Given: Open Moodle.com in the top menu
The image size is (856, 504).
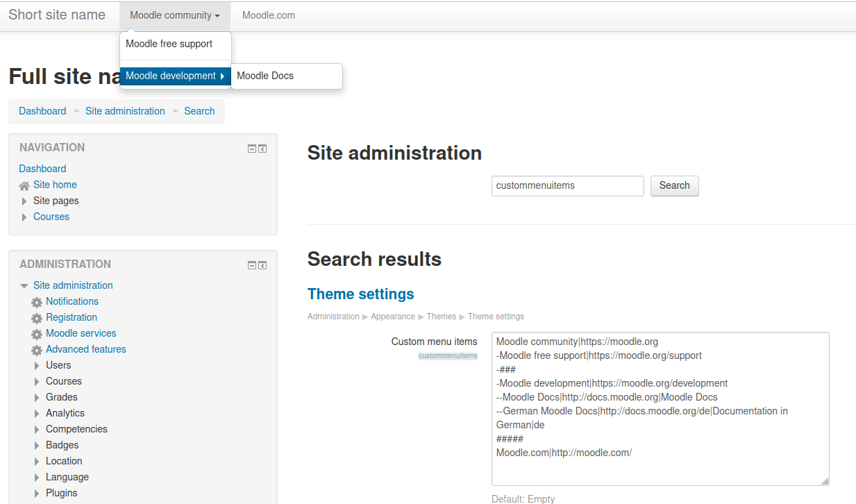Looking at the screenshot, I should tap(269, 15).
